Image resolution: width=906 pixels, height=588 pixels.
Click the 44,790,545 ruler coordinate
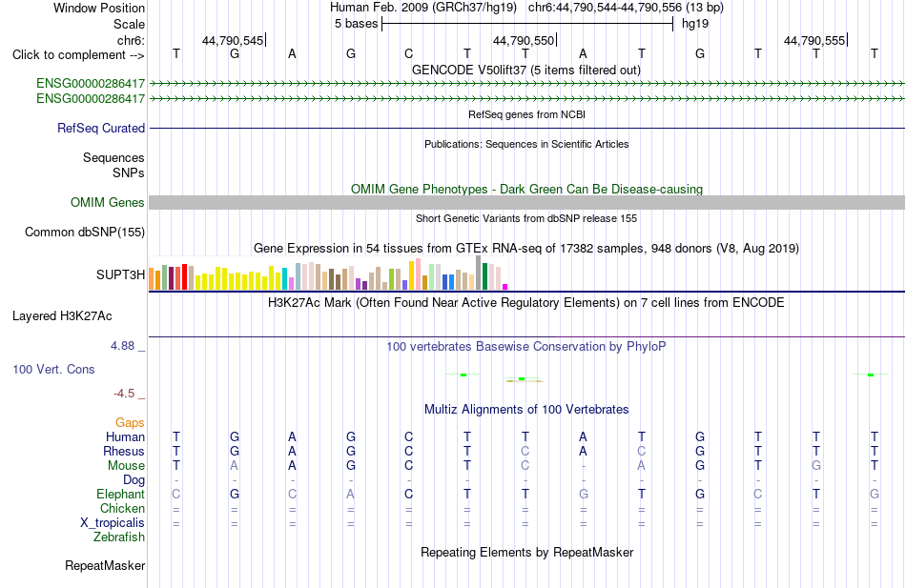(x=233, y=40)
